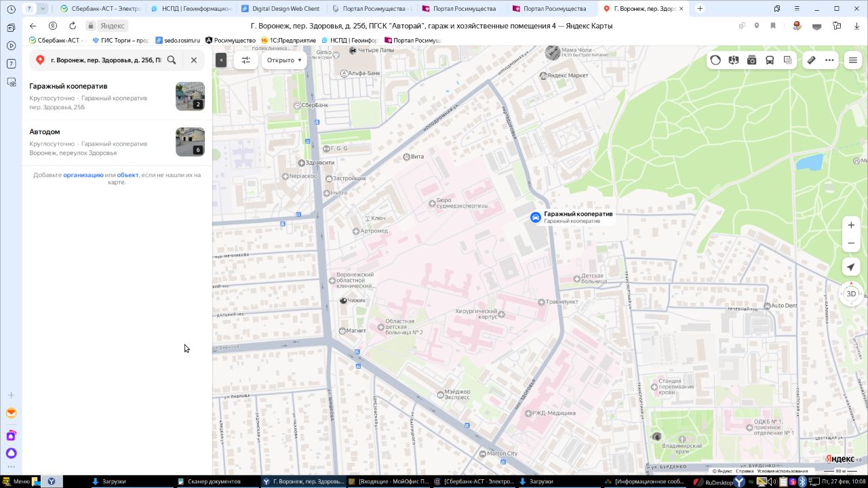Image resolution: width=868 pixels, height=488 pixels.
Task: Toggle the 3D map tilt mode
Action: [851, 293]
